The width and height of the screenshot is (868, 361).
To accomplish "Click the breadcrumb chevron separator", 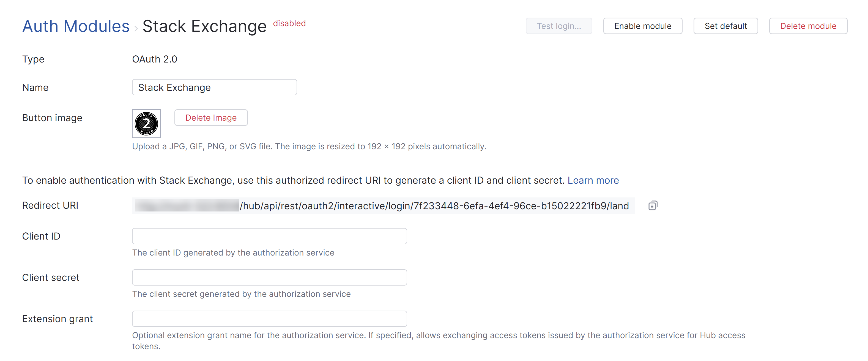I will (136, 28).
